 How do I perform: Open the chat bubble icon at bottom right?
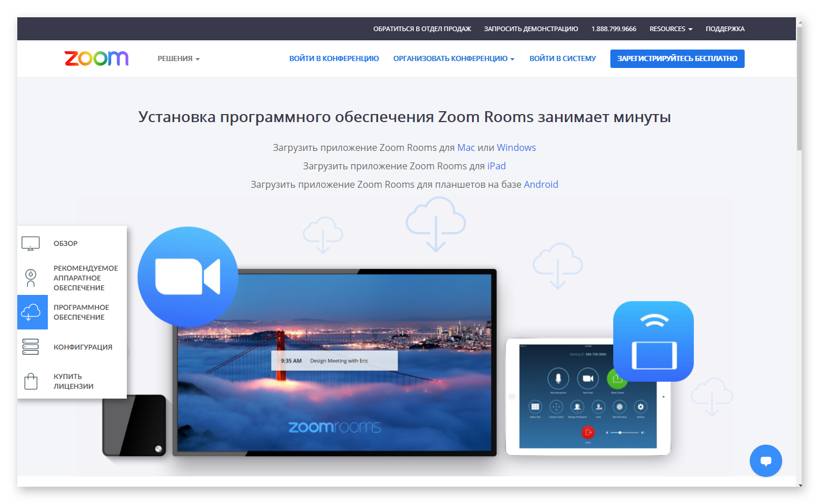pyautogui.click(x=765, y=461)
